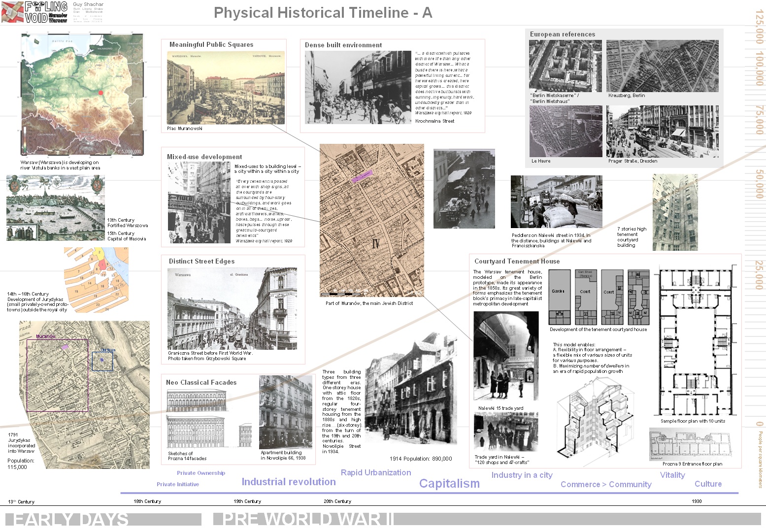
Task: Select the Berlin Mietskaserne aerial photo
Action: [566, 66]
